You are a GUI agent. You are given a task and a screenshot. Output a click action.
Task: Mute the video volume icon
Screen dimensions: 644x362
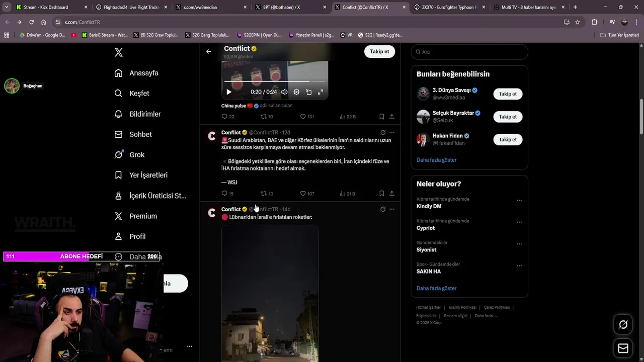coord(284,92)
